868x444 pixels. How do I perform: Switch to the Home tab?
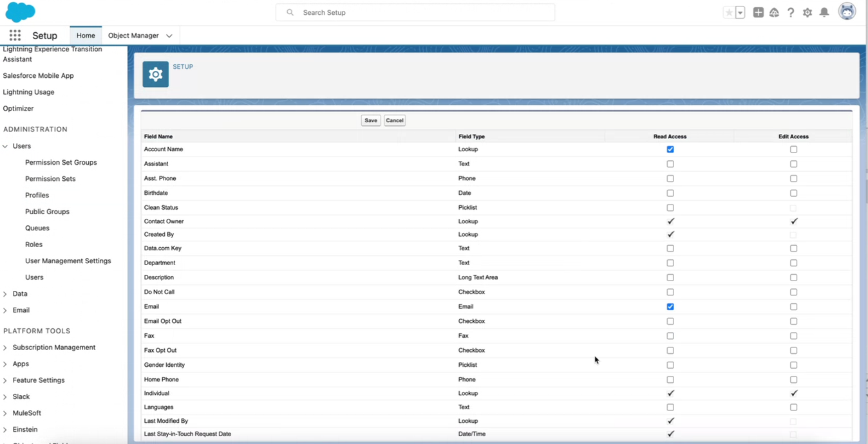(86, 35)
